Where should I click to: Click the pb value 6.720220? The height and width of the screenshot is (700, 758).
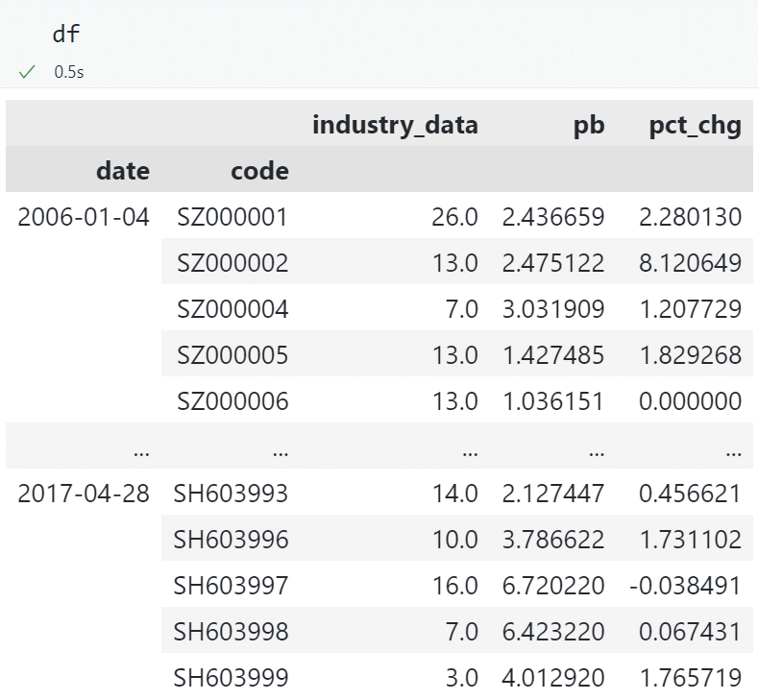click(x=553, y=586)
